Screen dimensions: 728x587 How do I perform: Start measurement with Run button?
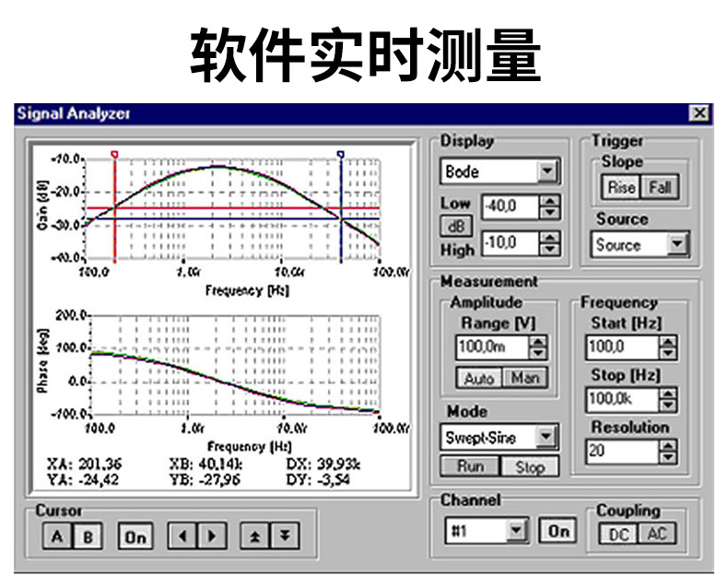tap(470, 465)
